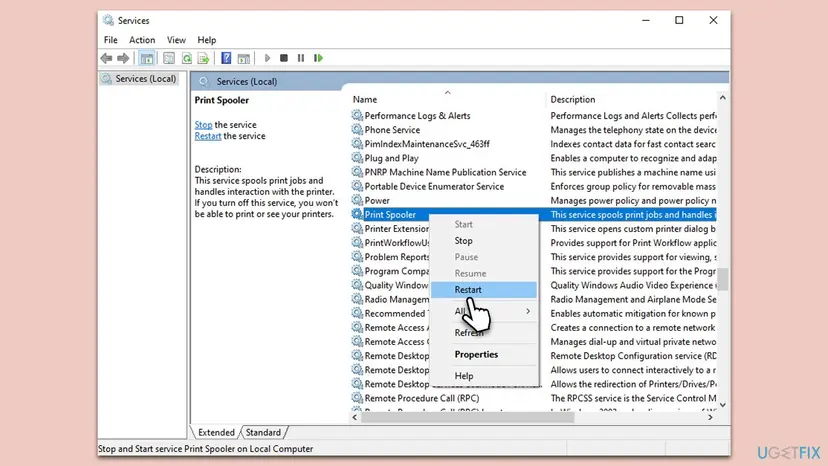Toggle the Show/Hide Action Pane icon
The width and height of the screenshot is (828, 466).
243,58
